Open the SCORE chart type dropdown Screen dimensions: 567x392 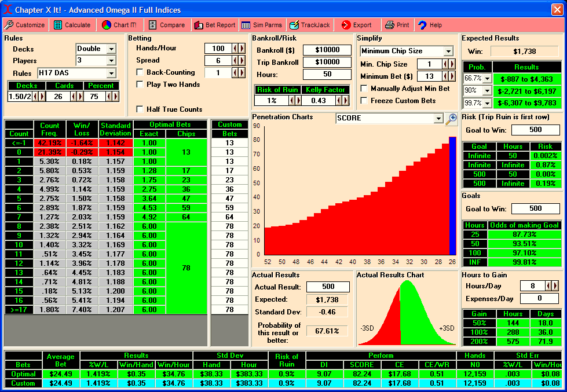pos(438,118)
